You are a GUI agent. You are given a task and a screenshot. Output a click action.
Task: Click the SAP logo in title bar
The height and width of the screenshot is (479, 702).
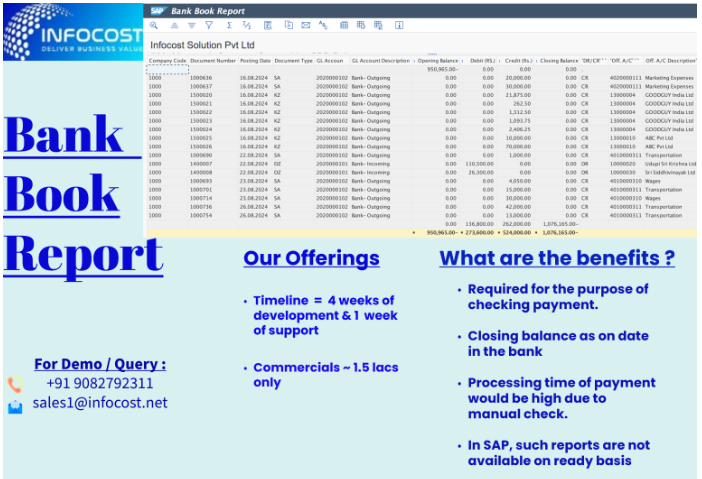click(158, 11)
